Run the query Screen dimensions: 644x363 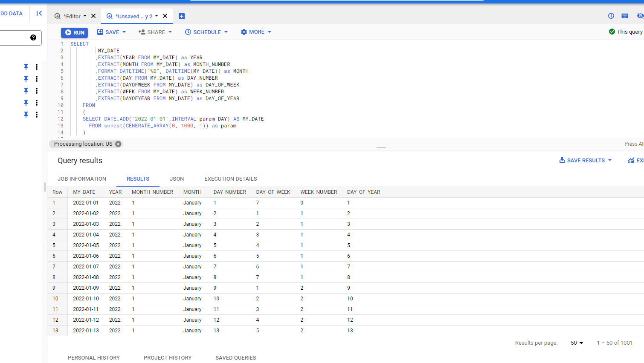[x=75, y=32]
